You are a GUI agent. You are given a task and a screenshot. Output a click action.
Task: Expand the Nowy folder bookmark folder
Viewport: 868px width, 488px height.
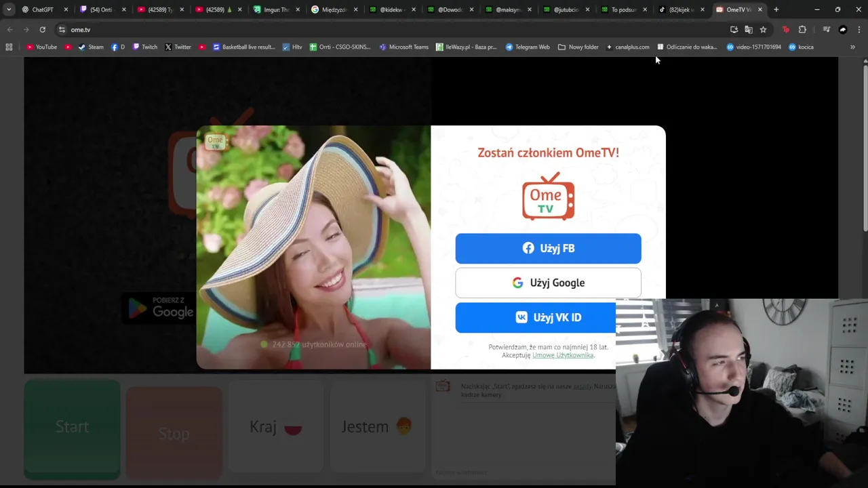pyautogui.click(x=578, y=47)
